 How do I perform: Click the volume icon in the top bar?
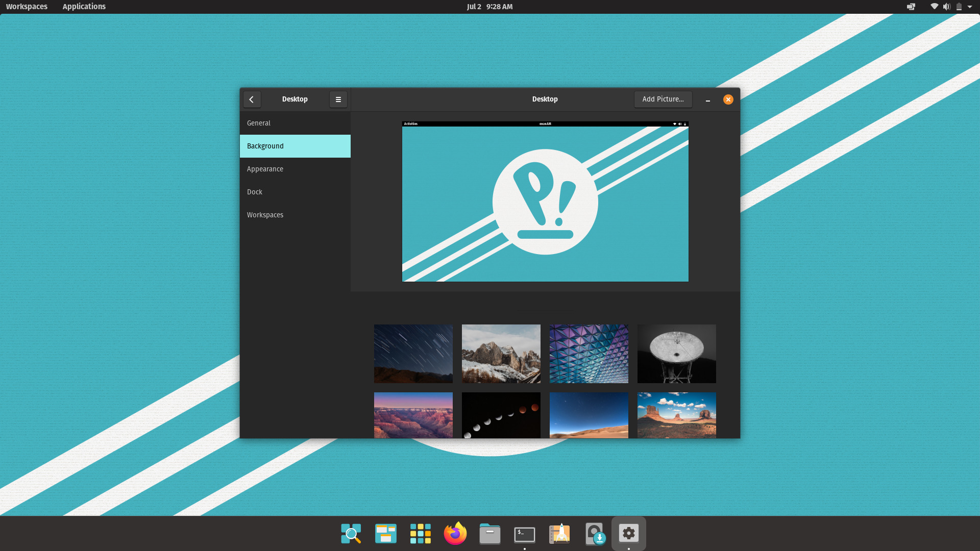coord(947,7)
